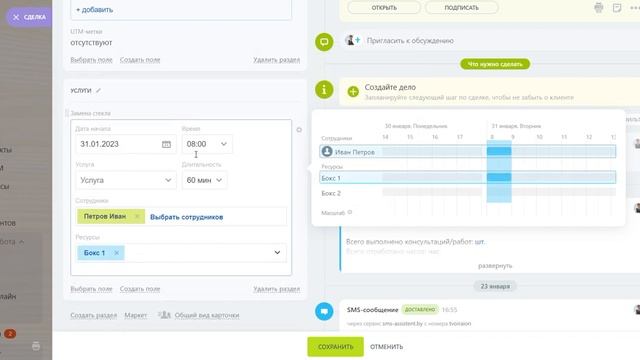Screen dimensions: 640x360
Task: Click 'Создать поле' under UTM-метки
Action: [x=140, y=60]
